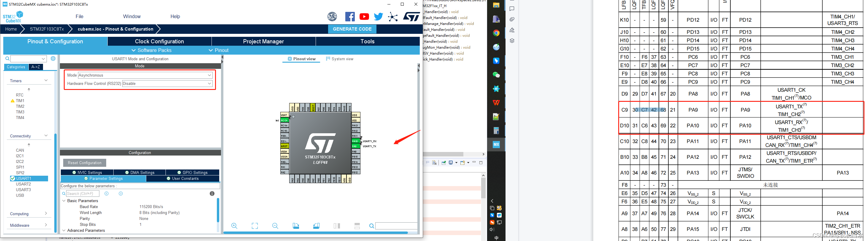Switch to the Tools tab
The height and width of the screenshot is (241, 868).
[367, 42]
